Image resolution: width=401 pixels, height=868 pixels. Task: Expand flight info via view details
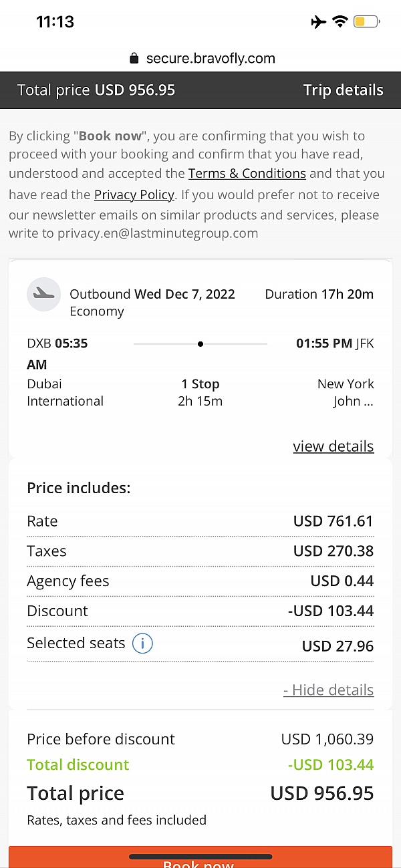(x=333, y=446)
